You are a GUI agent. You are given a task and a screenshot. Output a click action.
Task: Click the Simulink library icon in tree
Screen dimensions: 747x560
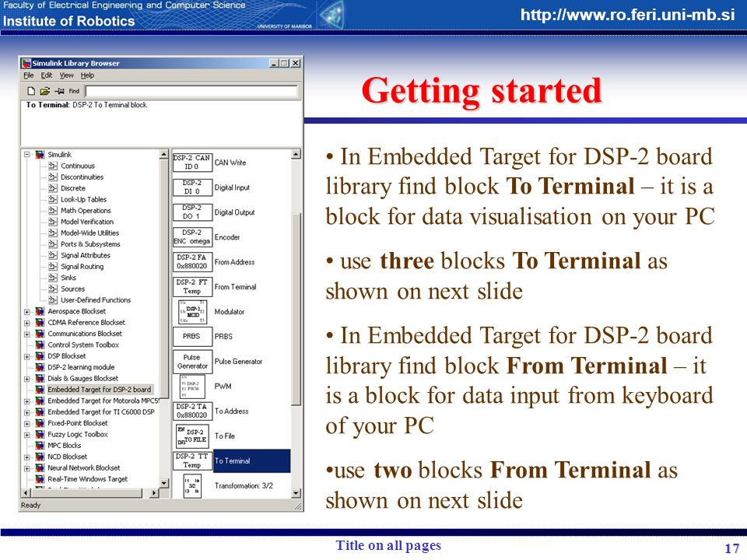pyautogui.click(x=40, y=155)
